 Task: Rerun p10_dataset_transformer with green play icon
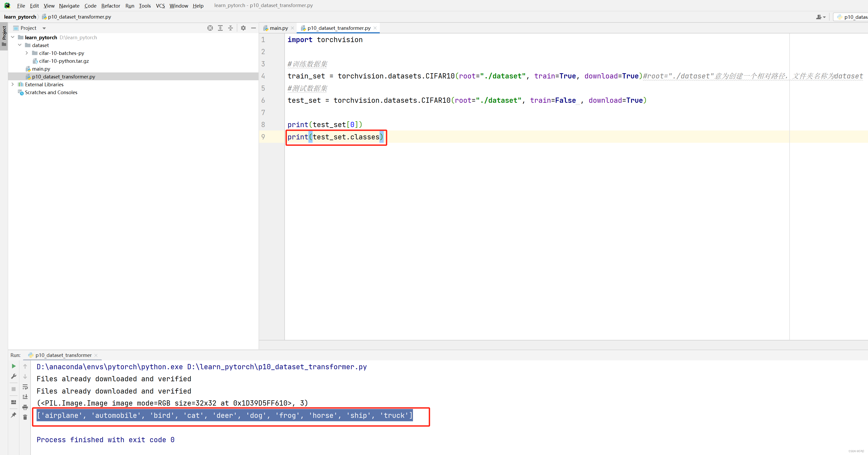pyautogui.click(x=14, y=366)
